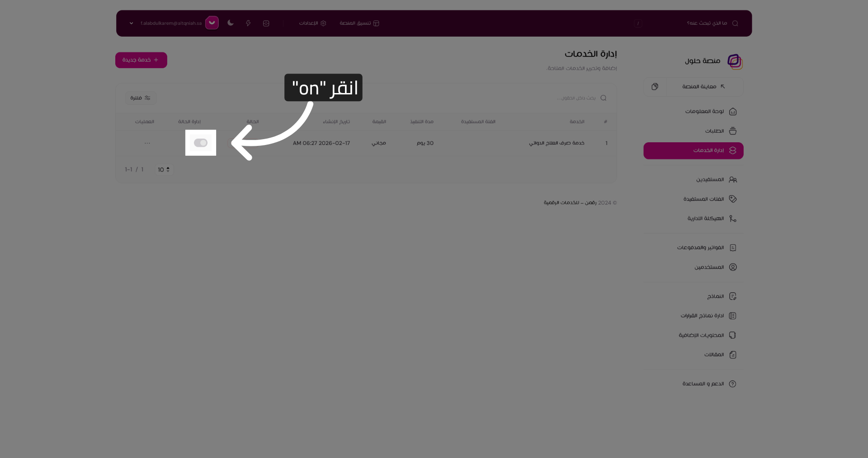Viewport: 868px width, 458px height.
Task: Open the inbox icon in top bar
Action: click(x=266, y=23)
